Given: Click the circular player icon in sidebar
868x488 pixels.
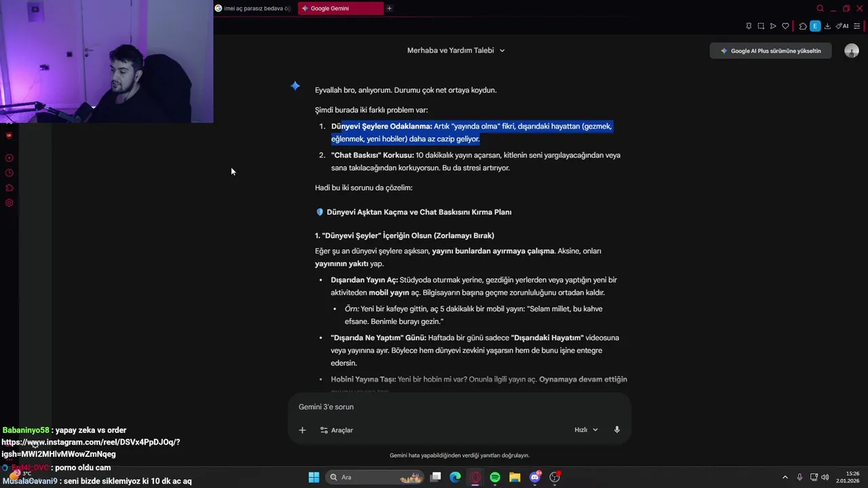Looking at the screenshot, I should pos(9,158).
